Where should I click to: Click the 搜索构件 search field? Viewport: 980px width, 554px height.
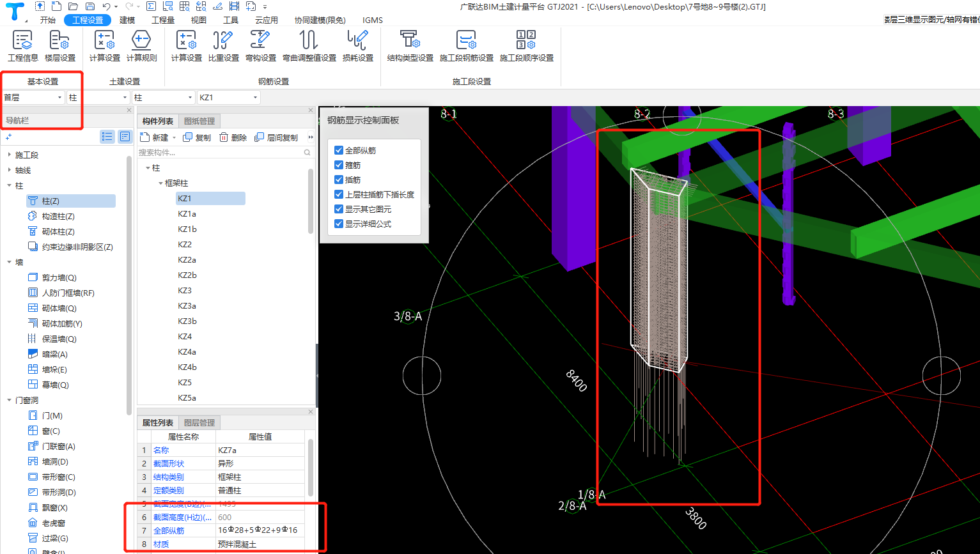click(220, 153)
